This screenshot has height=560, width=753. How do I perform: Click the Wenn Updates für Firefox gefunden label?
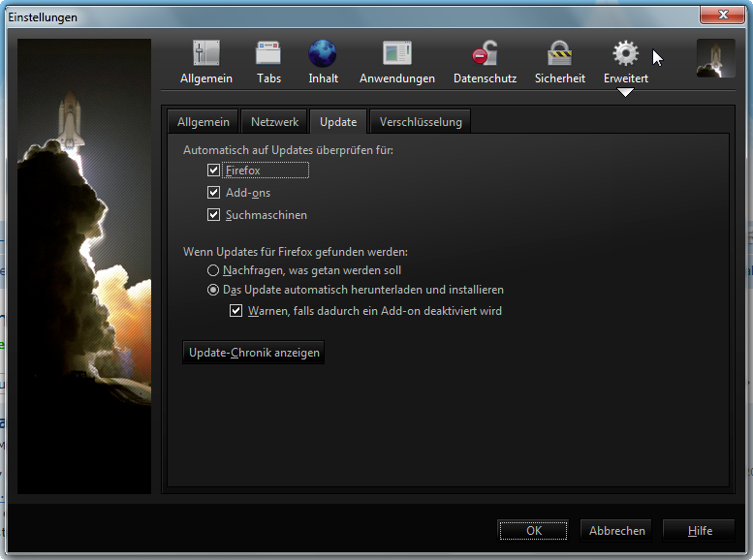click(x=296, y=252)
